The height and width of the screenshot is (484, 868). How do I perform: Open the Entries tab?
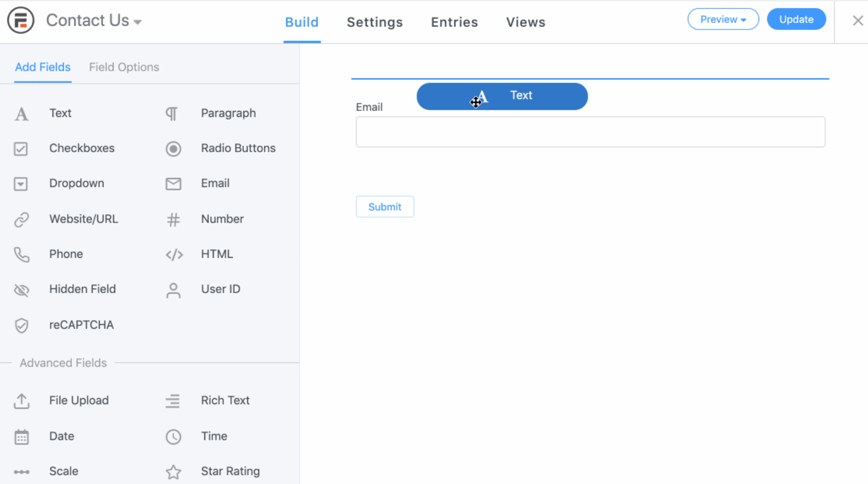[x=454, y=22]
